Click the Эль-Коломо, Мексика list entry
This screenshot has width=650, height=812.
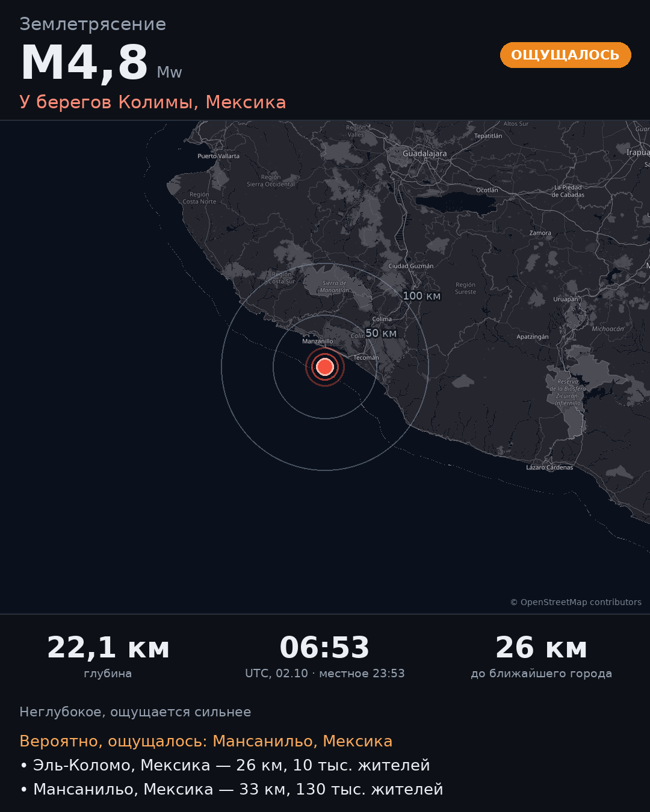coord(225,765)
